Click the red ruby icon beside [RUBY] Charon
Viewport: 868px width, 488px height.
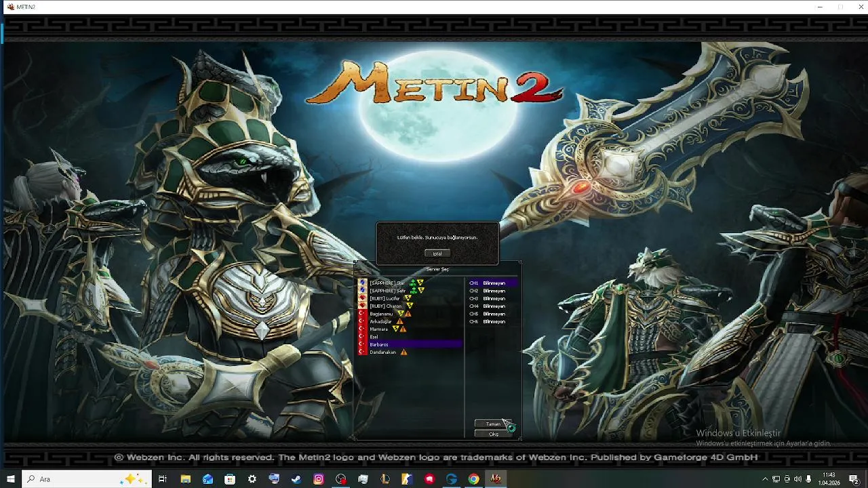coord(362,306)
